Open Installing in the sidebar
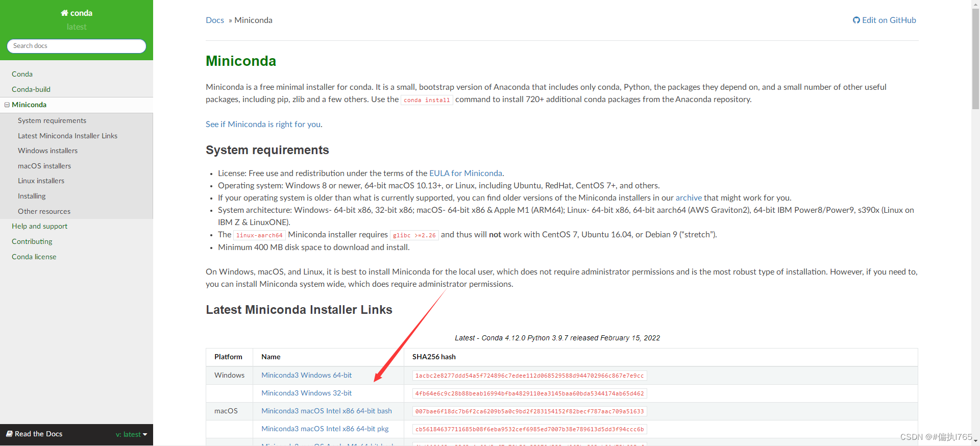Screen dimensions: 980x446 (x=32, y=196)
